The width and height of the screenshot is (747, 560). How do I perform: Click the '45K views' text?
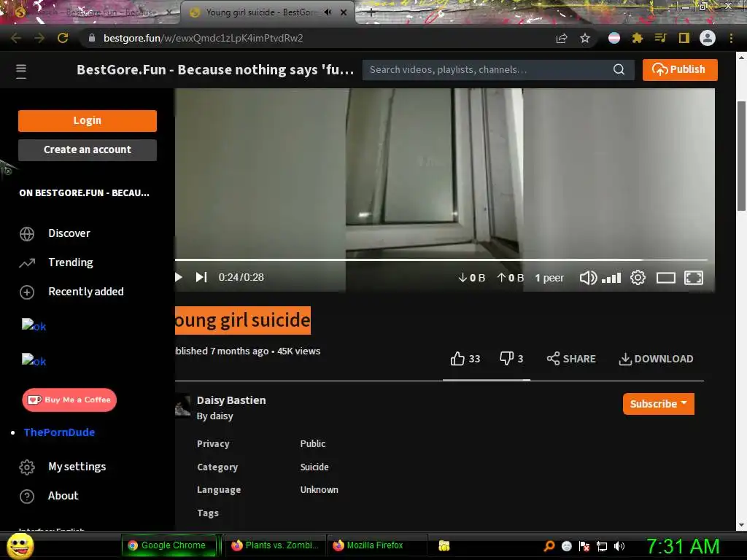298,351
